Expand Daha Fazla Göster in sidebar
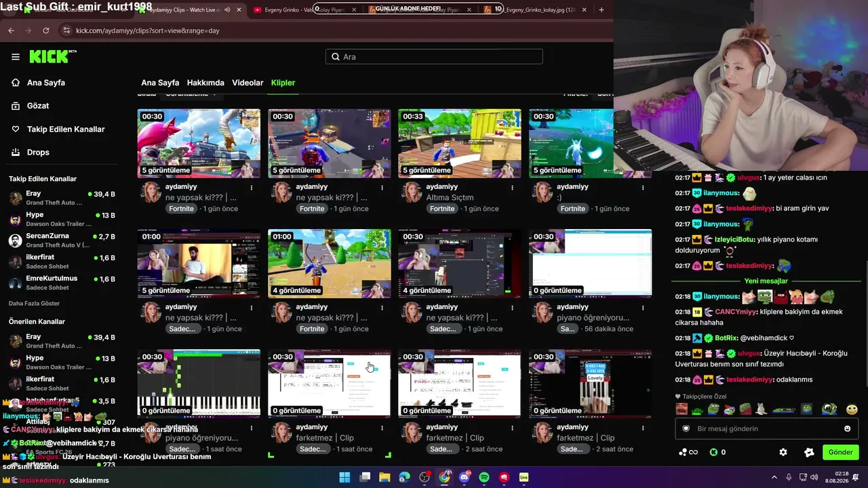 (x=34, y=303)
